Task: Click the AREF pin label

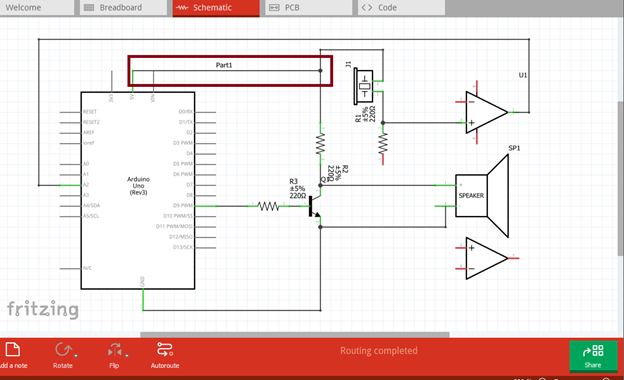Action: coord(89,133)
